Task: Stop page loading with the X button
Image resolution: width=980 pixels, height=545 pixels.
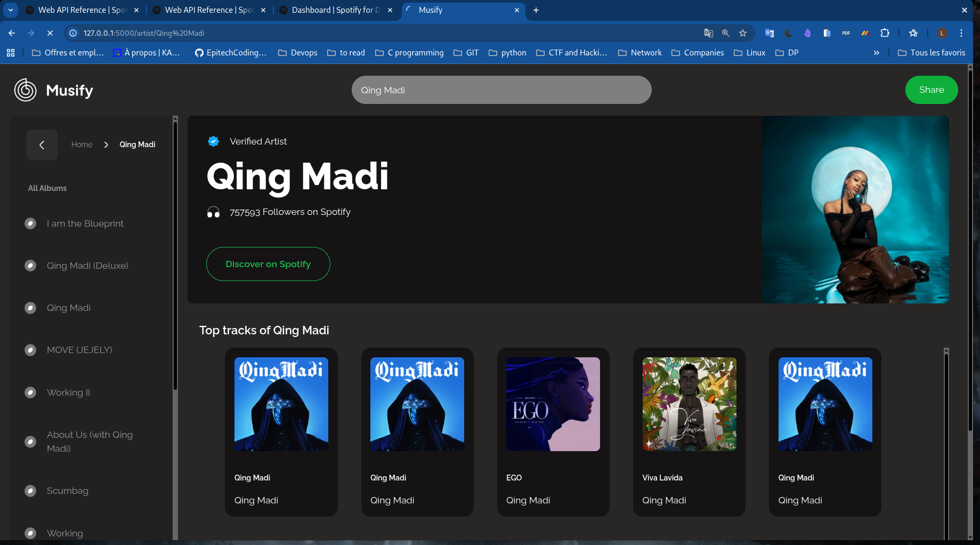Action: coord(50,33)
